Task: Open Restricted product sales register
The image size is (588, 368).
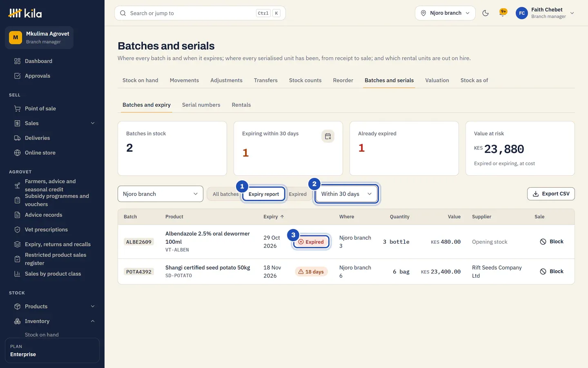Action: pyautogui.click(x=52, y=259)
